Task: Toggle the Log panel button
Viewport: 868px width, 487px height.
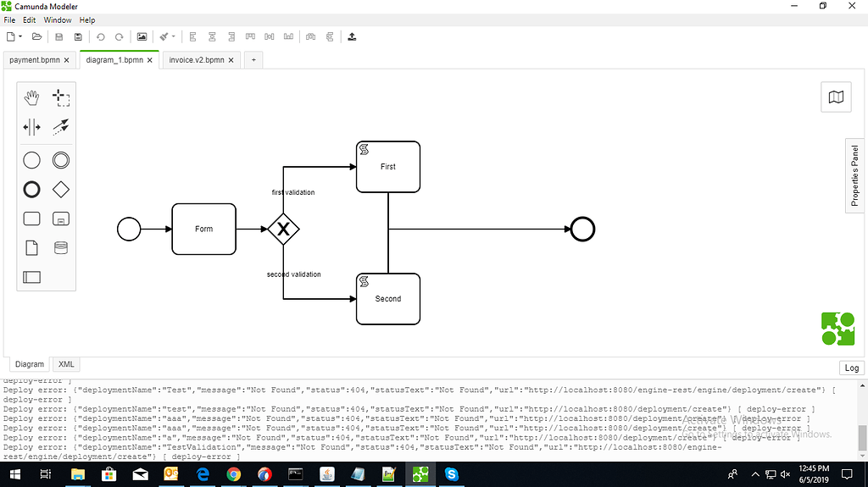Action: 851,368
